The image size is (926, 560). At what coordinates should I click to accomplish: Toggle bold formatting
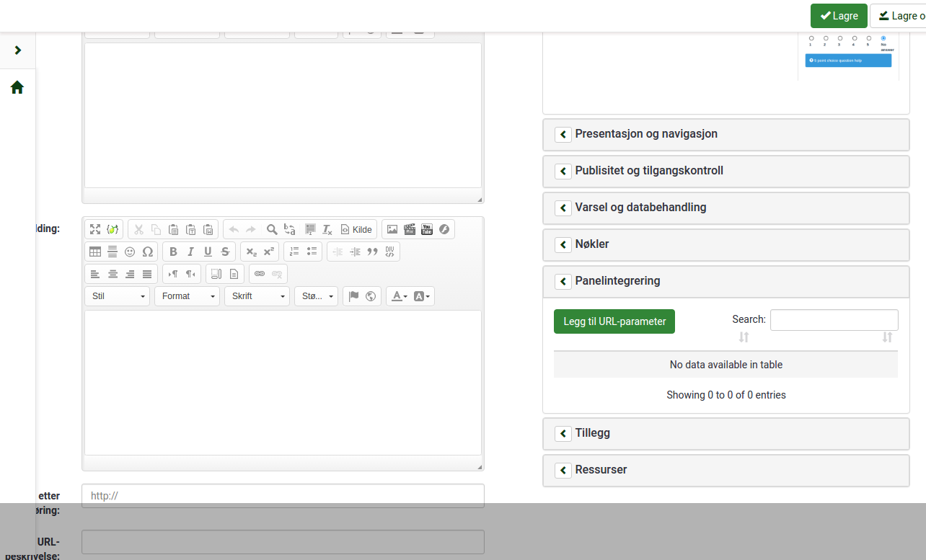point(173,252)
